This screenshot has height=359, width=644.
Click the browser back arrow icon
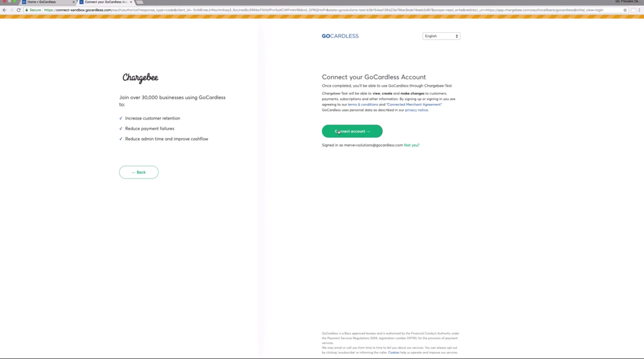pyautogui.click(x=4, y=10)
